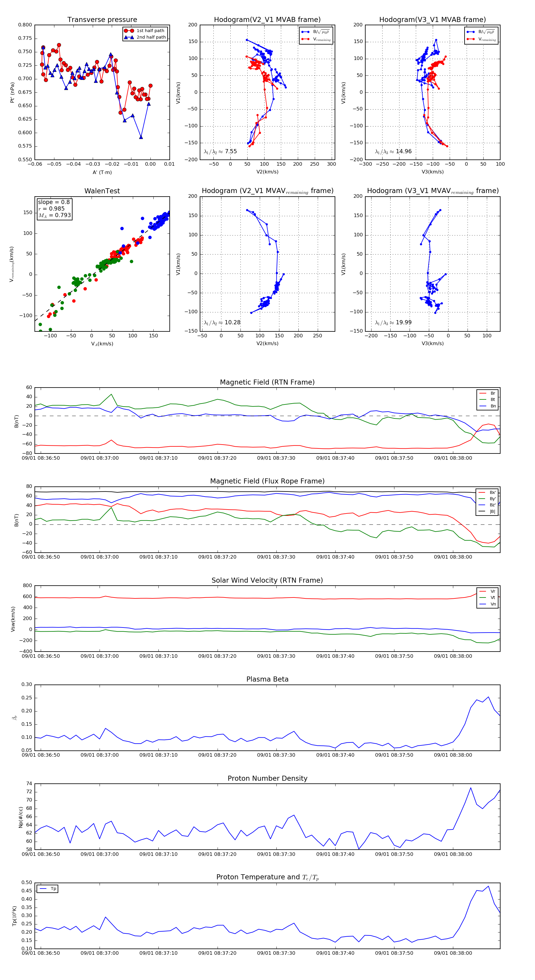Select the '2nd half path' legend entry

pyautogui.click(x=145, y=37)
